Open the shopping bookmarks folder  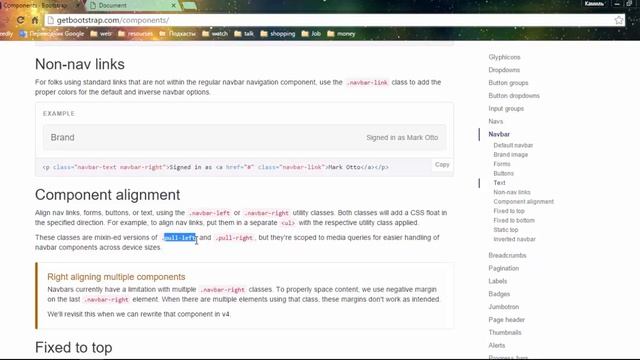[278, 34]
